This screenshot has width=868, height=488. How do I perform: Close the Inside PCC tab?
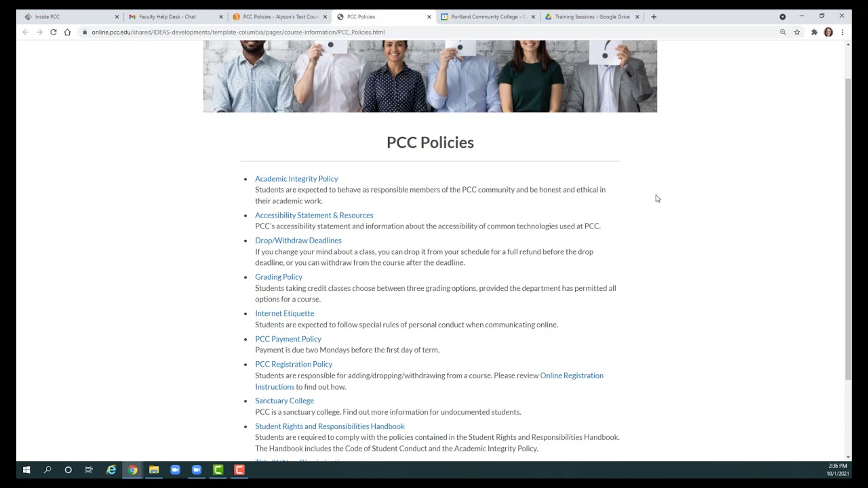coord(117,17)
